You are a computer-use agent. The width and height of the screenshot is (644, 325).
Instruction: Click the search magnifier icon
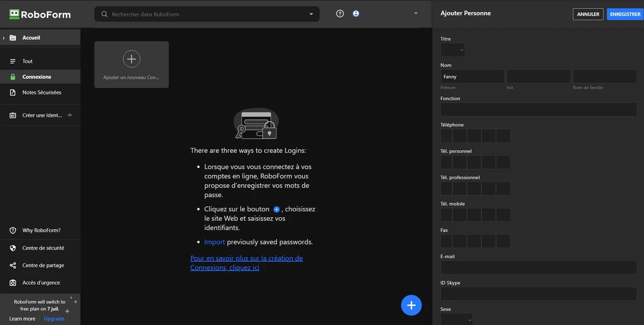coord(105,14)
